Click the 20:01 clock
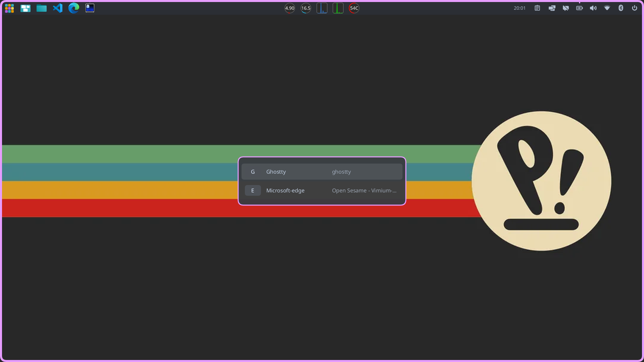The image size is (644, 362). [x=519, y=8]
